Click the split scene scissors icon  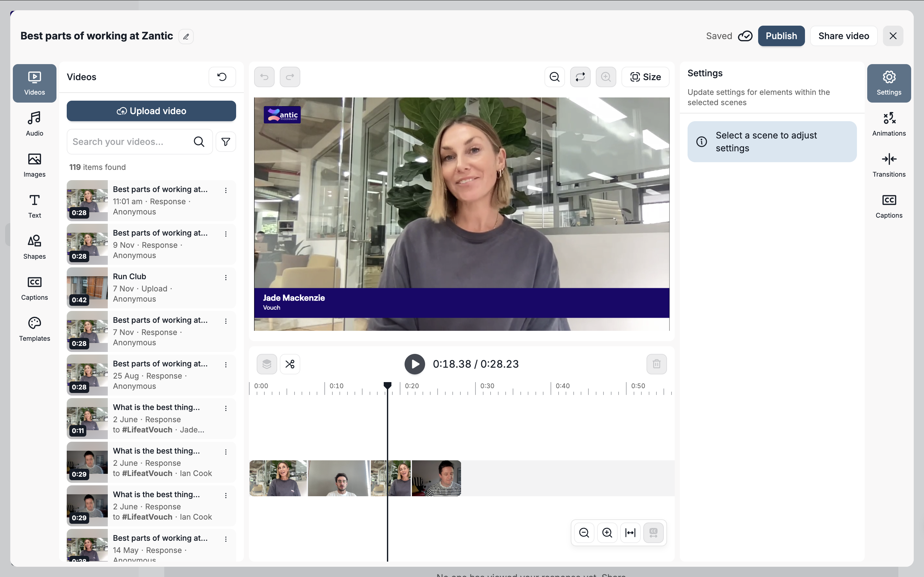tap(290, 364)
